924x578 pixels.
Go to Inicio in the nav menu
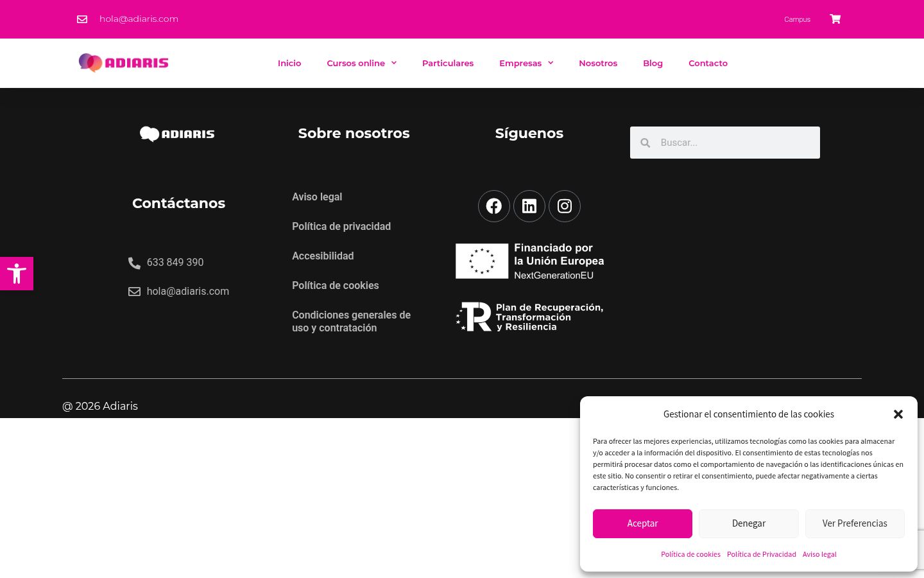click(289, 63)
